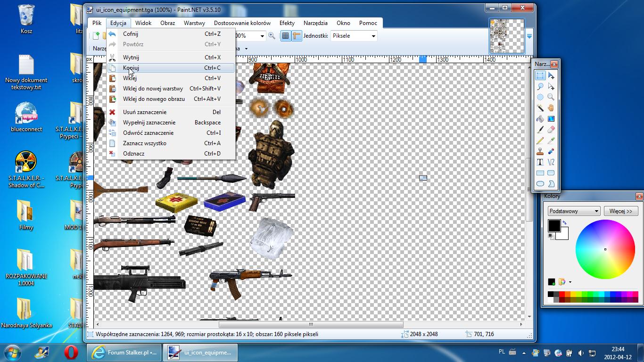The height and width of the screenshot is (362, 644).
Task: Open the Kosz recycle bin icon
Action: pos(26,19)
